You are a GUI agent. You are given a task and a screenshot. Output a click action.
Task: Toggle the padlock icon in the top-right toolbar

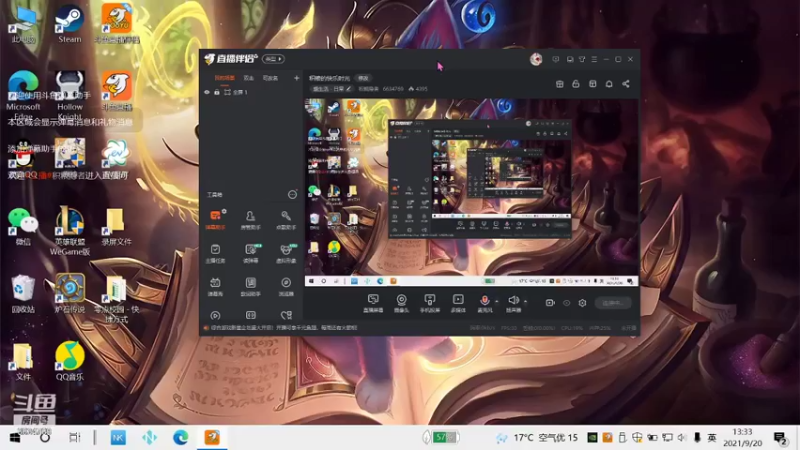tap(576, 84)
